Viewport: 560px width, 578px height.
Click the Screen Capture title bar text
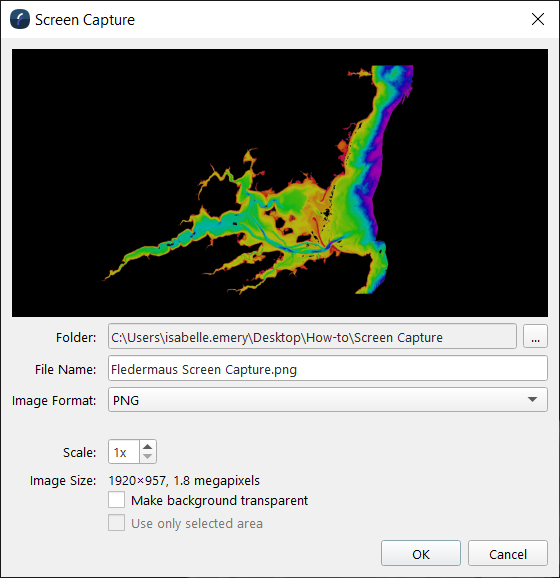click(x=85, y=20)
